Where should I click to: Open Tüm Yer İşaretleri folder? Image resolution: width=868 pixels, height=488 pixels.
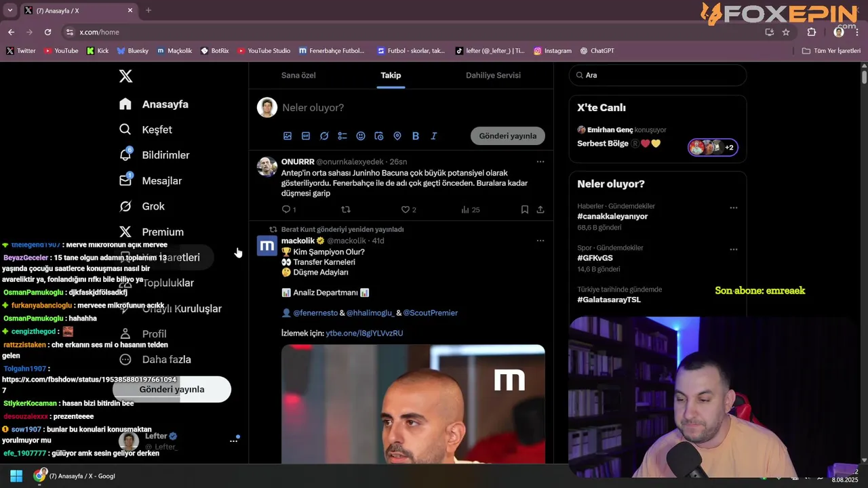click(831, 51)
